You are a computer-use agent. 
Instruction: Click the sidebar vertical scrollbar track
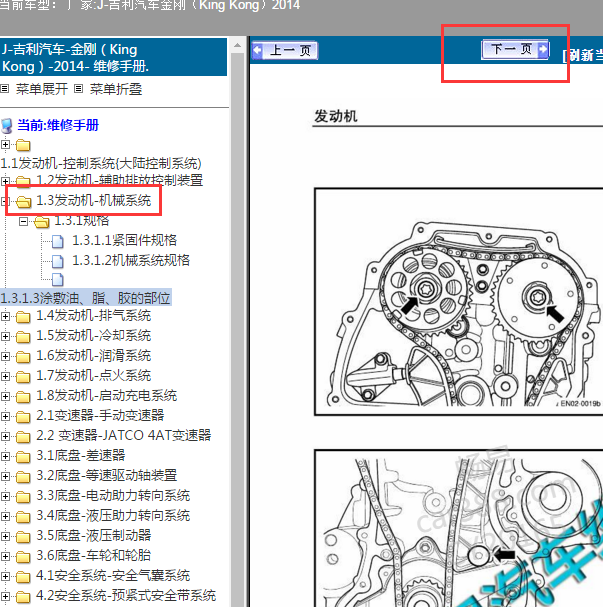pos(238,329)
